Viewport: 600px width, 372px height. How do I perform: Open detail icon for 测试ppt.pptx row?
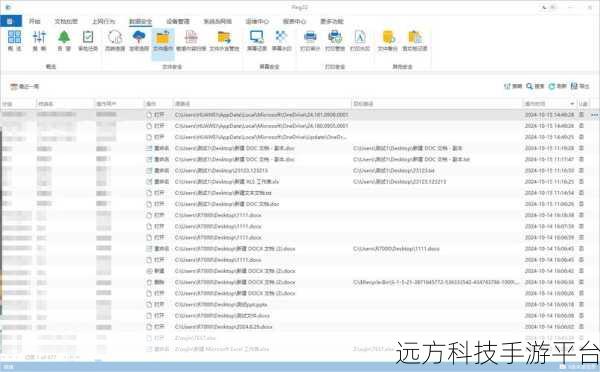click(x=581, y=305)
